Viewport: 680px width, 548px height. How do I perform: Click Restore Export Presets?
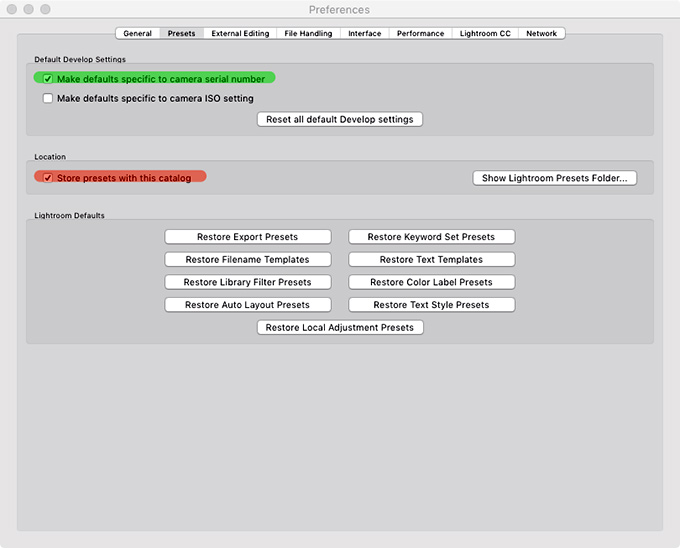point(248,237)
